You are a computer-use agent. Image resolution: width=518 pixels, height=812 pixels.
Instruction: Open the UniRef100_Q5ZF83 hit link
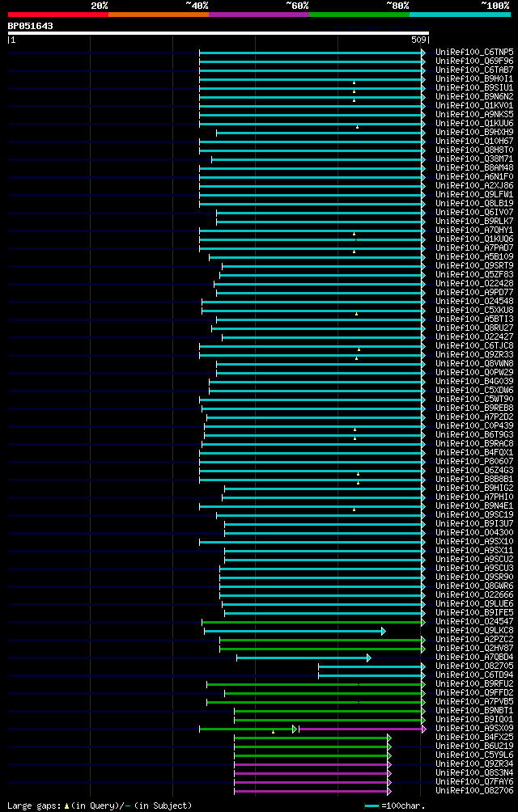coord(474,275)
